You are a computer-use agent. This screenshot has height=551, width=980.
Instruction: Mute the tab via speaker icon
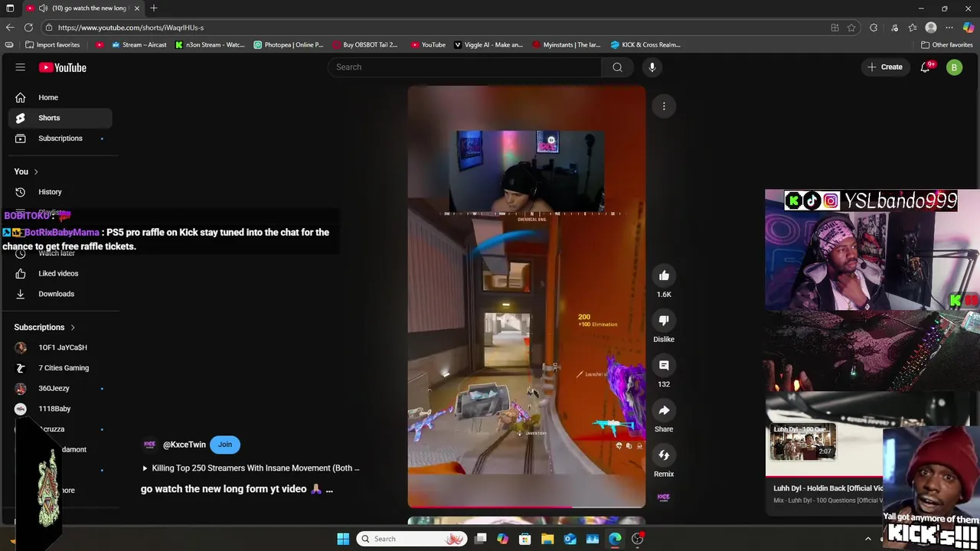pos(43,8)
